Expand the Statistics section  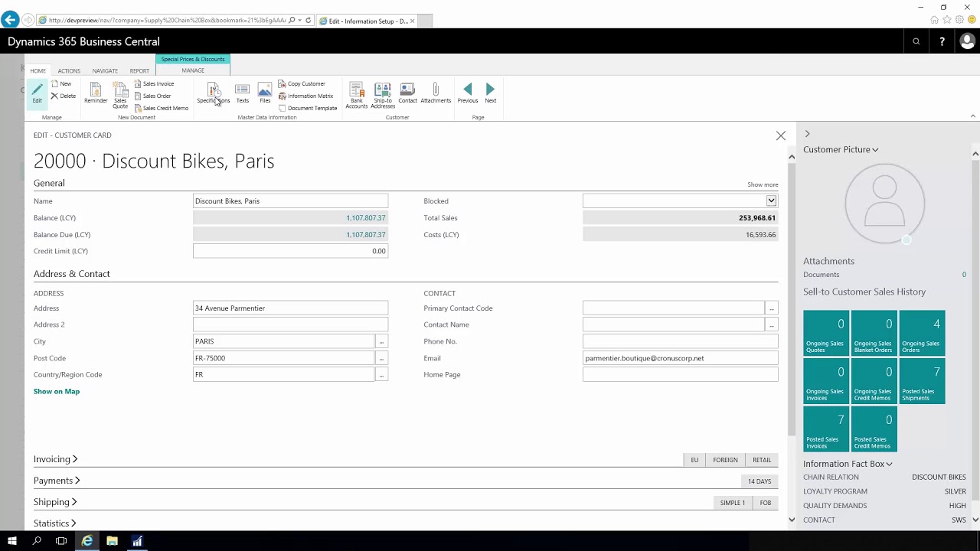pyautogui.click(x=54, y=523)
